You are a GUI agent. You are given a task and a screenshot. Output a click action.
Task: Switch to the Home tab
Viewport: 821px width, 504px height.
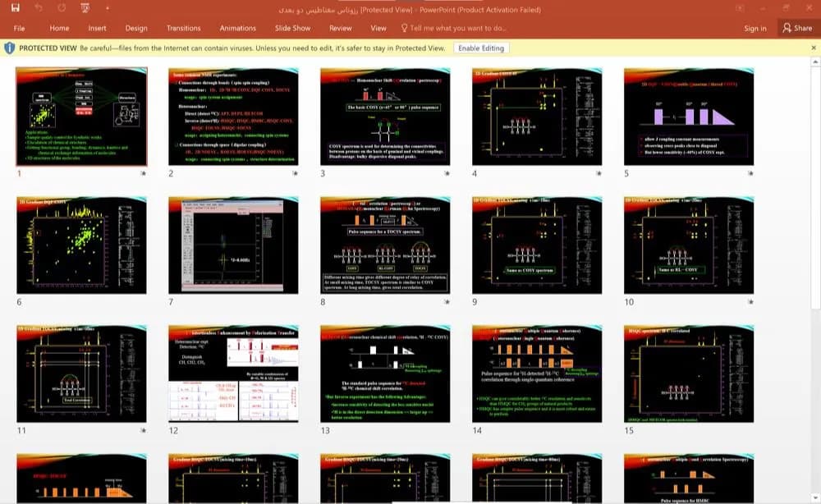[x=59, y=28]
